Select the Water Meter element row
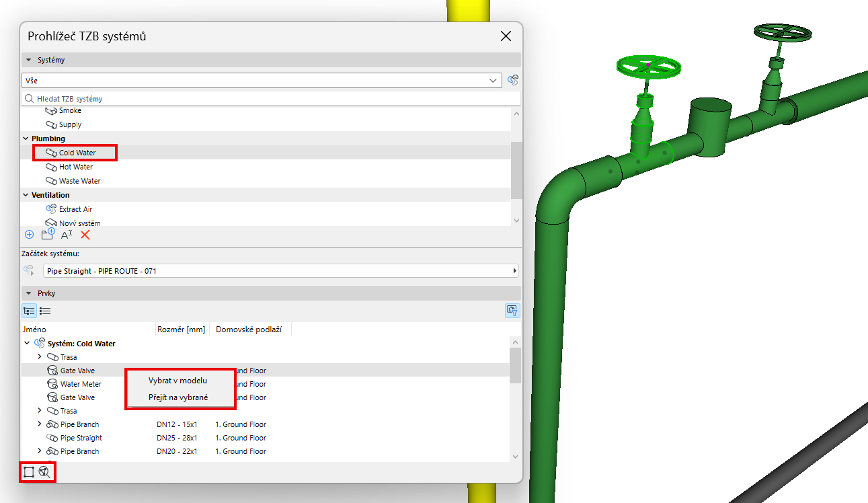Screen dimensions: 868x503 [x=266, y=384]
